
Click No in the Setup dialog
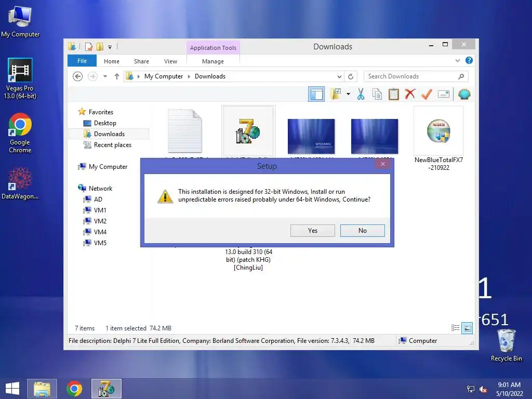362,230
